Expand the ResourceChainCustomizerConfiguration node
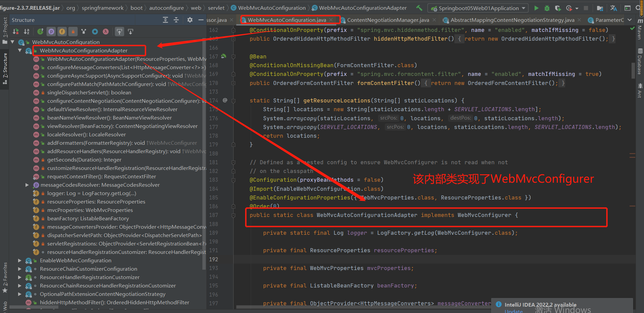The image size is (644, 313). [x=20, y=269]
